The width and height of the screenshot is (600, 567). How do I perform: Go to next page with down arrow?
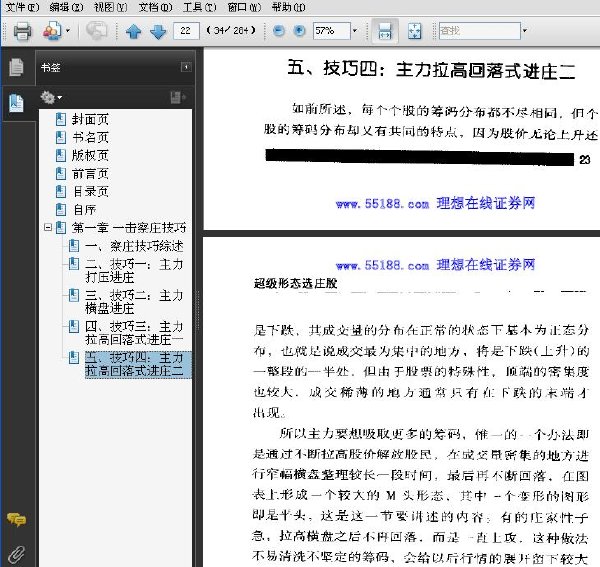coord(158,31)
